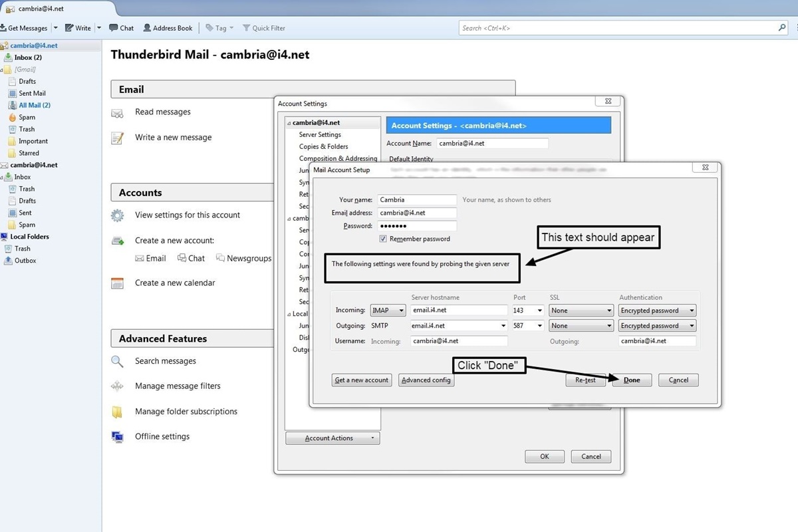This screenshot has height=532, width=798.
Task: Click the Tag toolbar button
Action: (x=219, y=28)
